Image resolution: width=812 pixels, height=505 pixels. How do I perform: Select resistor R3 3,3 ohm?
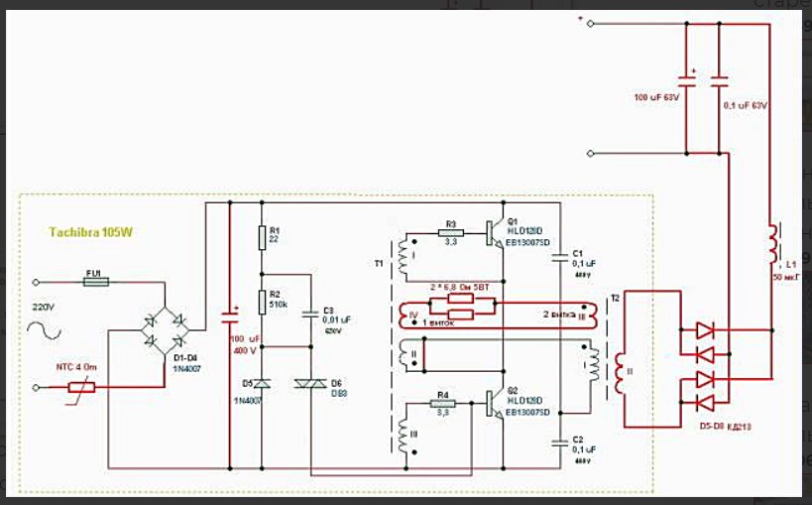tap(451, 233)
